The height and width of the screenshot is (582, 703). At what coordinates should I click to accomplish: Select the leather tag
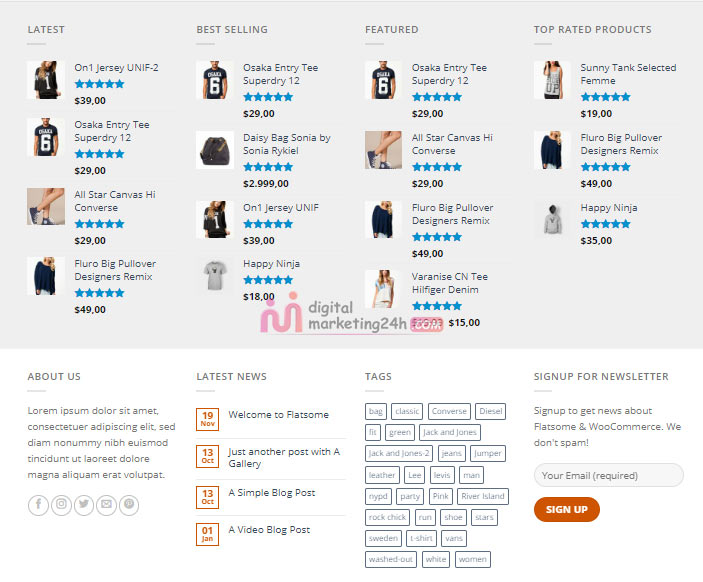pyautogui.click(x=382, y=475)
